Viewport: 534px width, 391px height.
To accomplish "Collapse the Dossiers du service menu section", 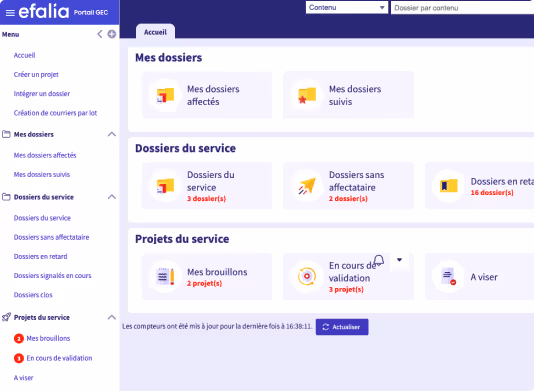I will 112,197.
